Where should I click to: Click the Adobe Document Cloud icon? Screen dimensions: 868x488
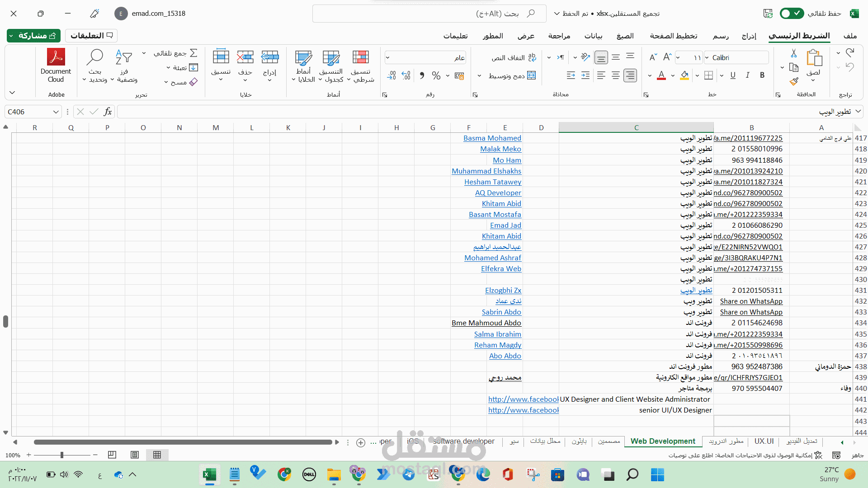pos(56,57)
